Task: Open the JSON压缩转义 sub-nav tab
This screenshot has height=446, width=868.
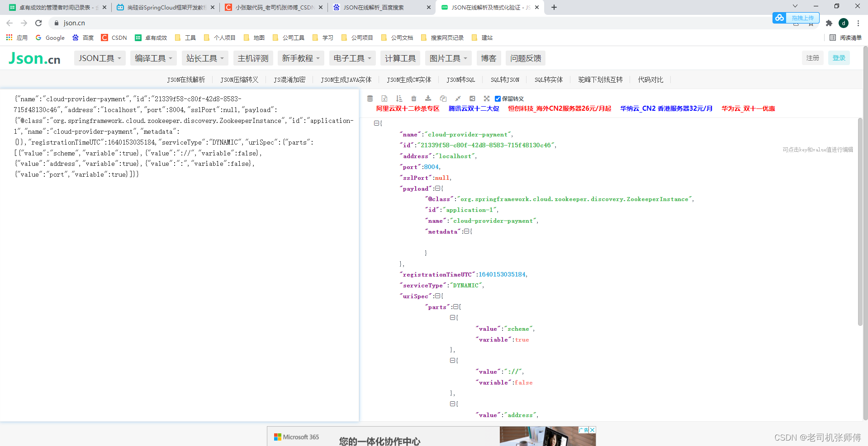Action: (x=239, y=80)
